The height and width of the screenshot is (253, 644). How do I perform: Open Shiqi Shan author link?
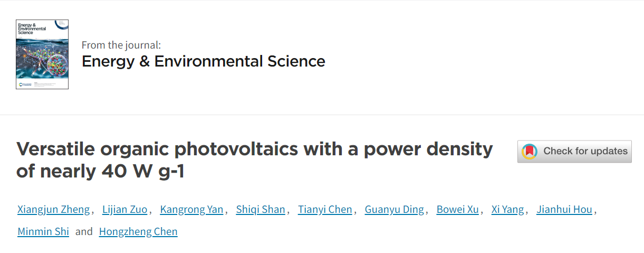(261, 210)
